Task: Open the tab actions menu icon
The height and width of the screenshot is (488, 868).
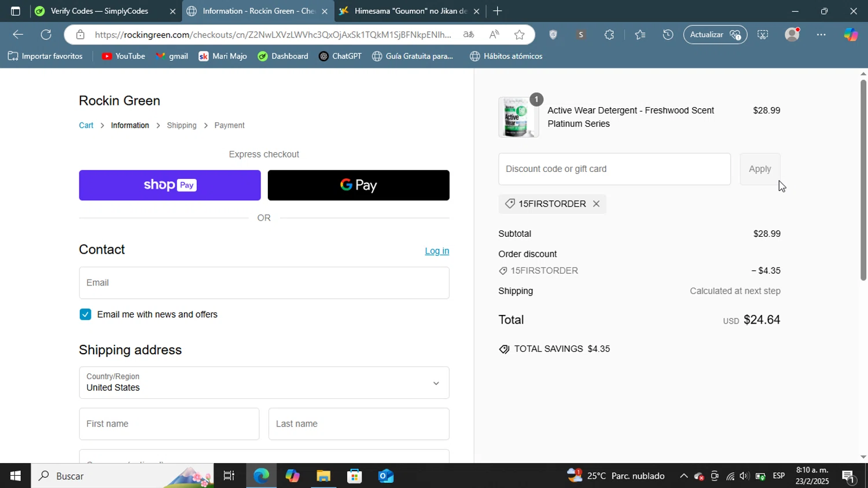Action: (16, 11)
